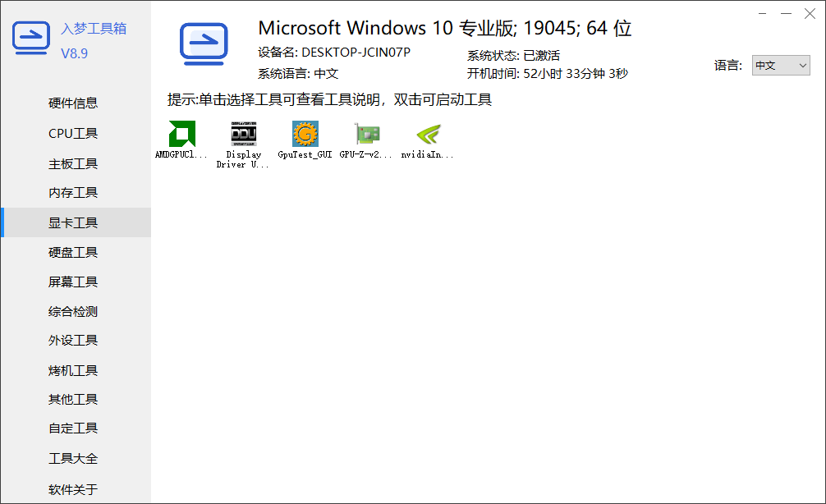
Task: Open the 硬件信息 section
Action: tap(73, 103)
